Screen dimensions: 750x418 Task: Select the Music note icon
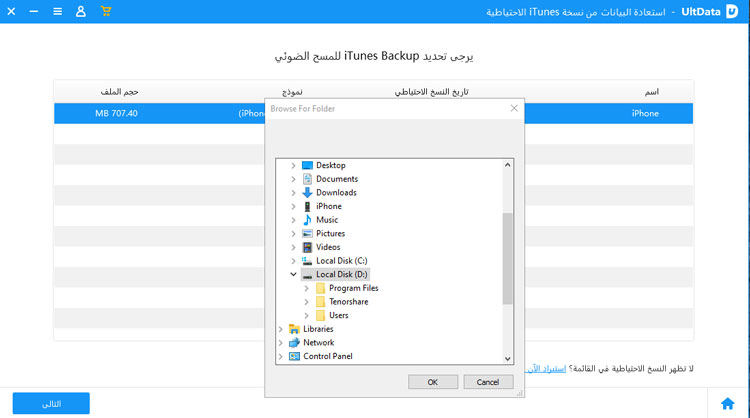pos(307,220)
